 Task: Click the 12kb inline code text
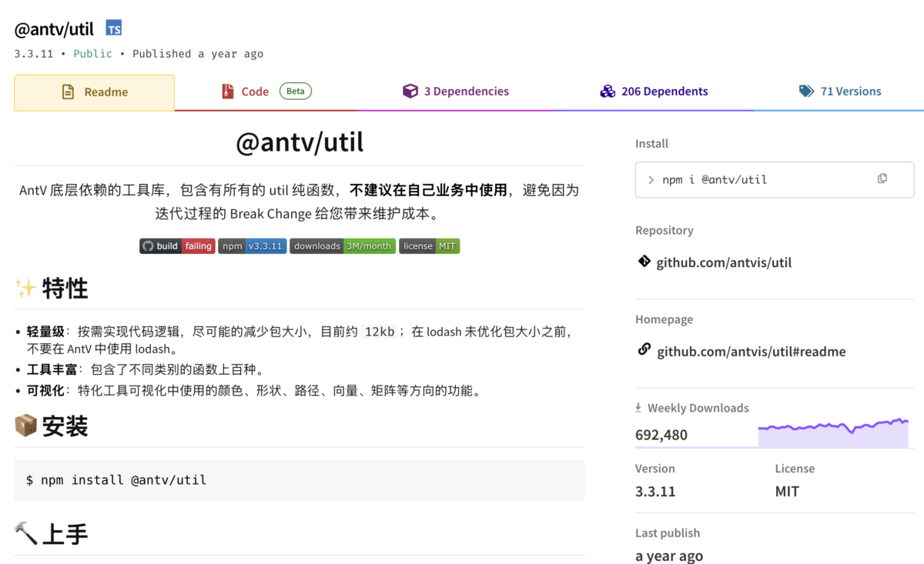pos(380,332)
